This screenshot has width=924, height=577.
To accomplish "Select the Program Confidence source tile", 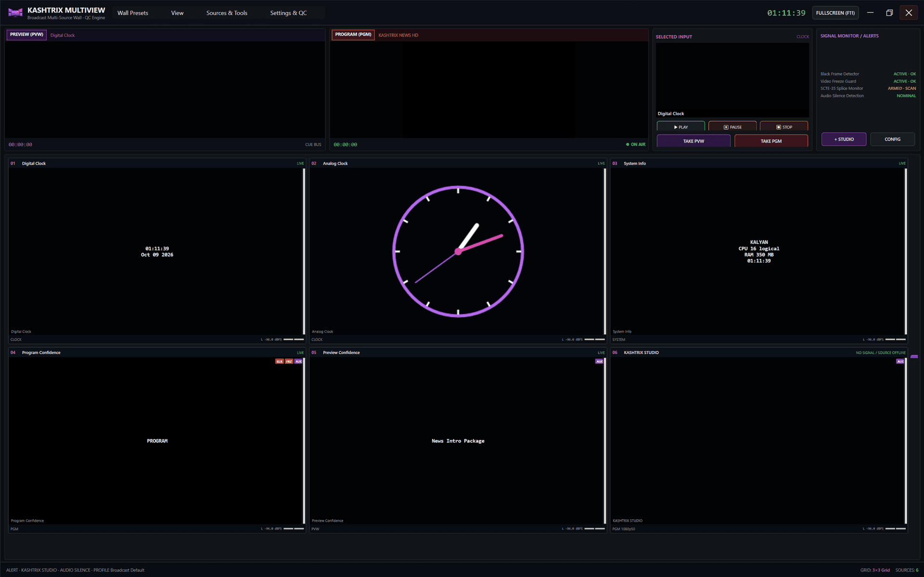I will click(157, 440).
